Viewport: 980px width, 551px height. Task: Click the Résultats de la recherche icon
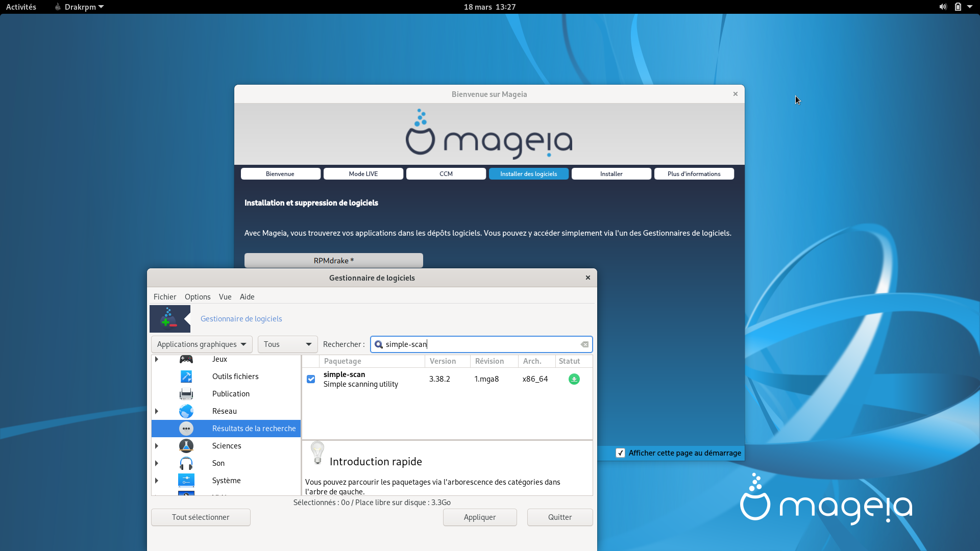[186, 429]
